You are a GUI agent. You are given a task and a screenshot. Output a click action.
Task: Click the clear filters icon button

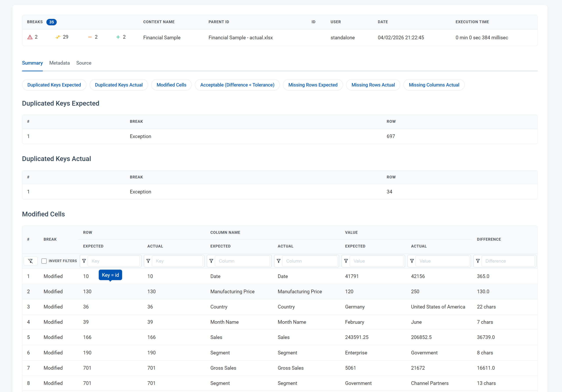30,261
